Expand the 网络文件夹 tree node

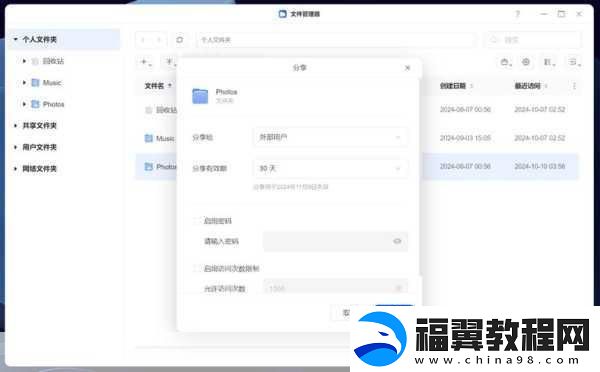[15, 168]
